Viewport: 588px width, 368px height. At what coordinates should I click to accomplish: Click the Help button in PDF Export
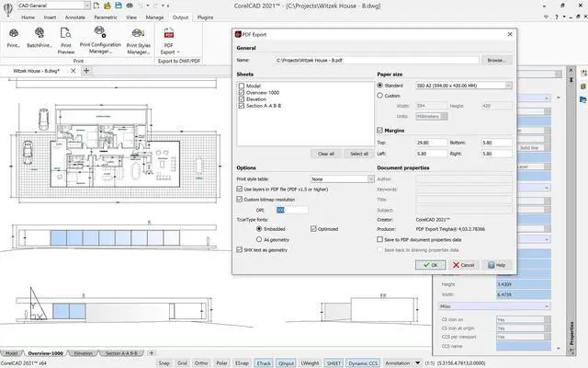click(x=497, y=265)
